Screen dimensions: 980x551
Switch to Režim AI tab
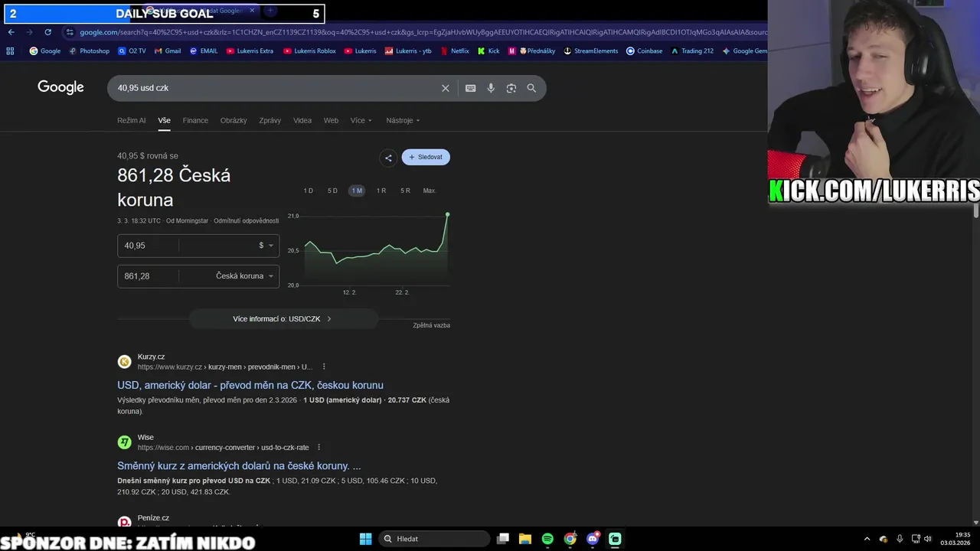[131, 120]
